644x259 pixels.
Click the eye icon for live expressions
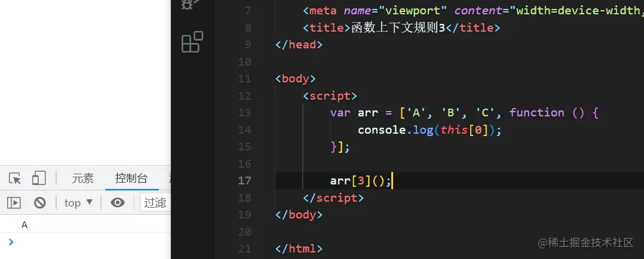118,202
